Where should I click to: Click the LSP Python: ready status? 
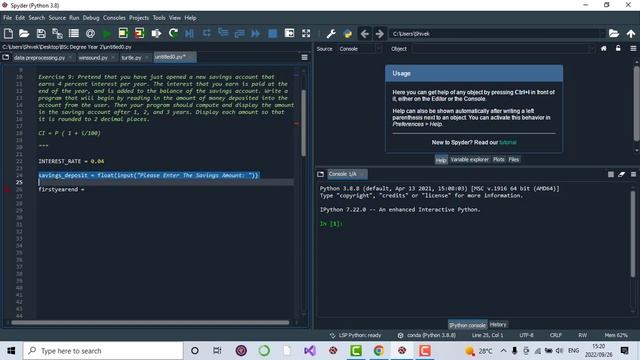pos(356,335)
